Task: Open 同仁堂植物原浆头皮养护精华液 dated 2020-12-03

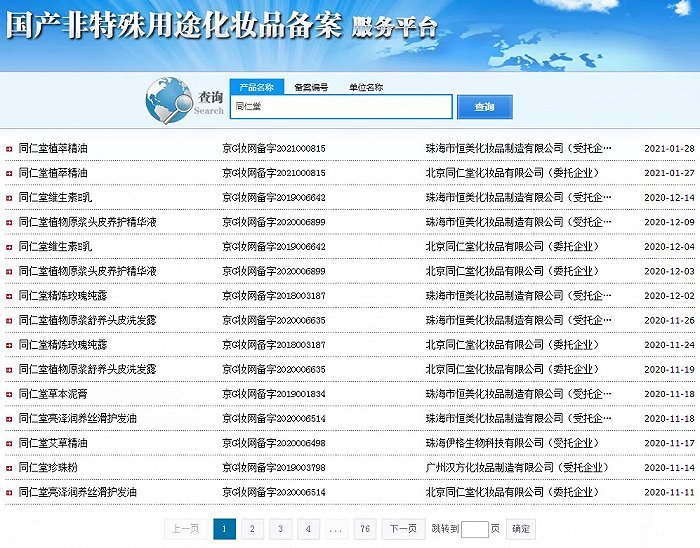Action: (88, 271)
